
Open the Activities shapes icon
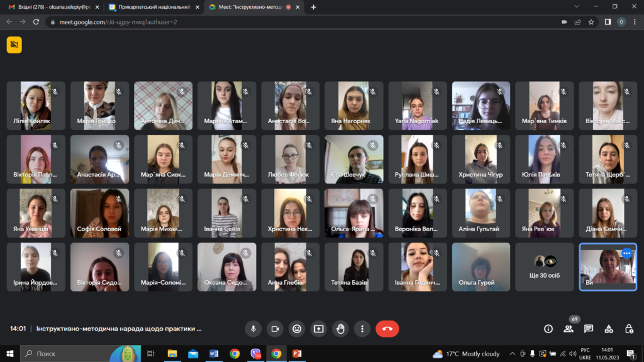pyautogui.click(x=609, y=329)
